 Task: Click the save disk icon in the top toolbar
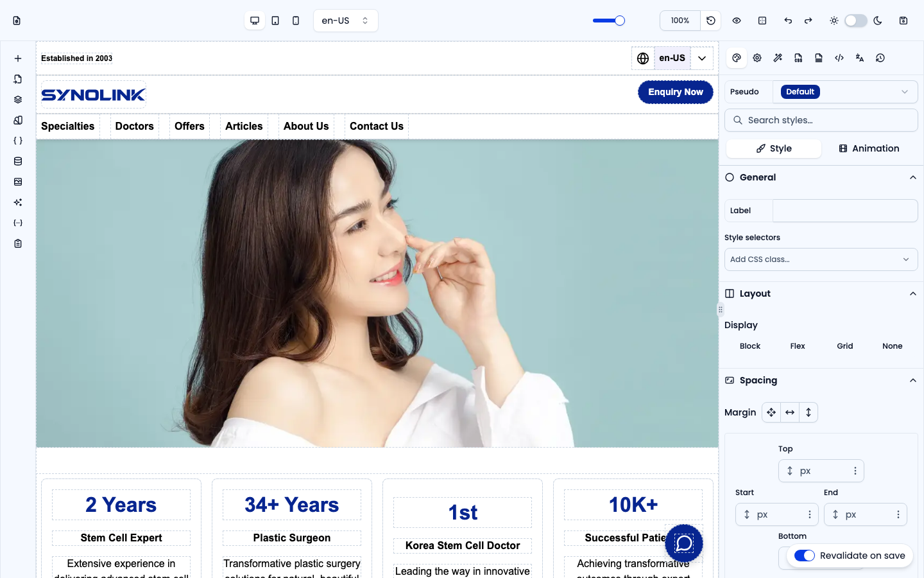(903, 21)
